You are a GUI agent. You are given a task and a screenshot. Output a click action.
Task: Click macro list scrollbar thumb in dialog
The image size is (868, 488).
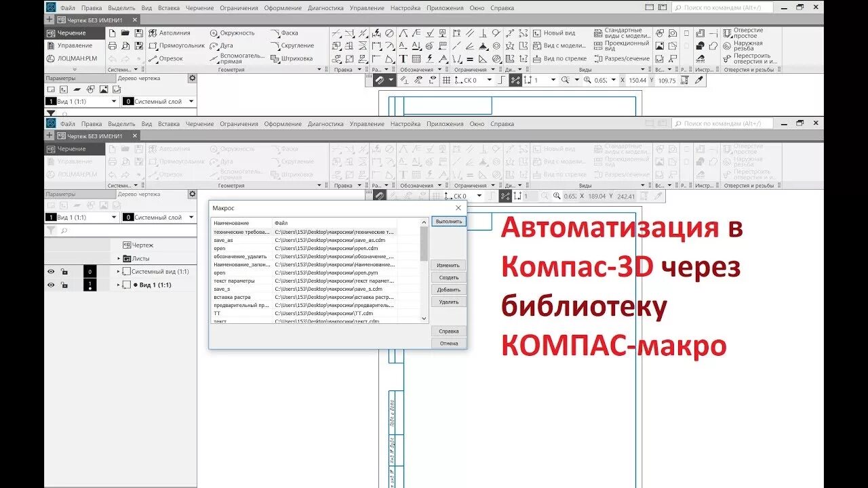pos(424,244)
